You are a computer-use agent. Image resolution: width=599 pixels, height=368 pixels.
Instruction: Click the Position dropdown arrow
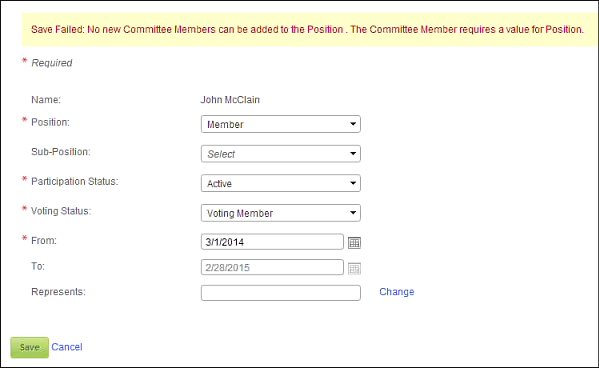[x=353, y=124]
